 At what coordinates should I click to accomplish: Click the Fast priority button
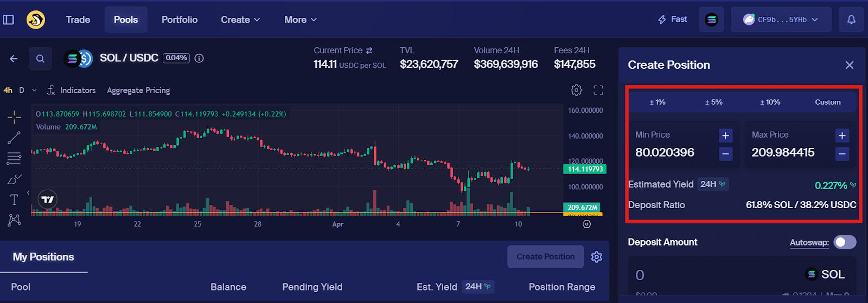point(673,20)
